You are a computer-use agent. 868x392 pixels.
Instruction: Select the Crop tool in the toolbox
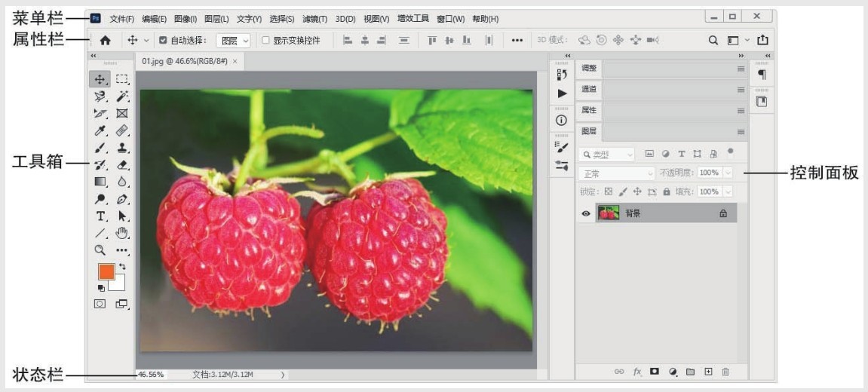pos(100,114)
